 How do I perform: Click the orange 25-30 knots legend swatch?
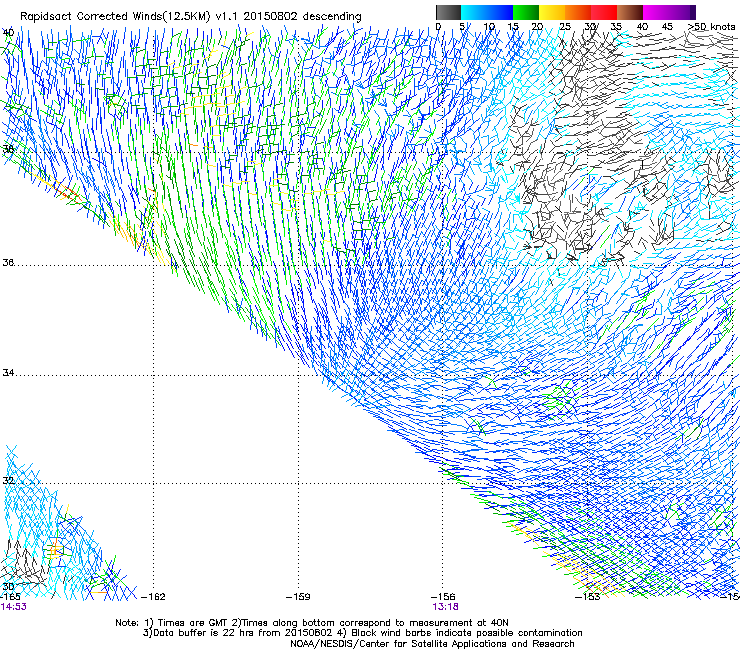tap(578, 12)
